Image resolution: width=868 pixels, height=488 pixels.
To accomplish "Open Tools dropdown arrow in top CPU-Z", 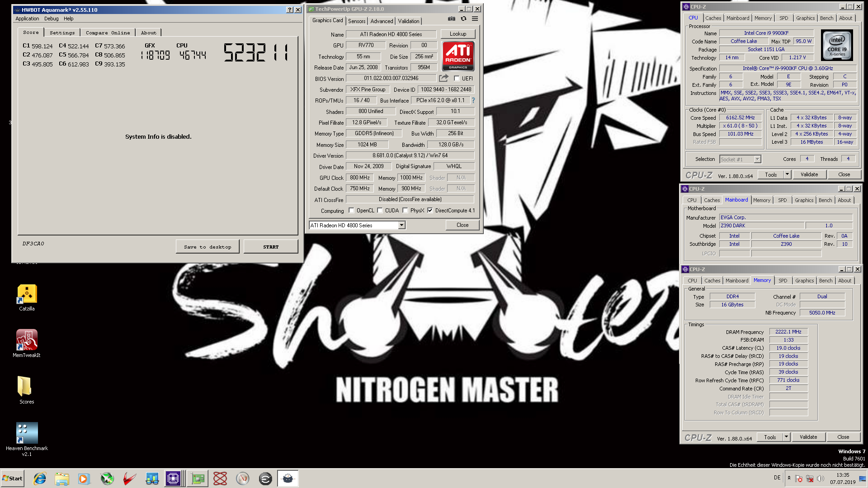I will (x=787, y=174).
